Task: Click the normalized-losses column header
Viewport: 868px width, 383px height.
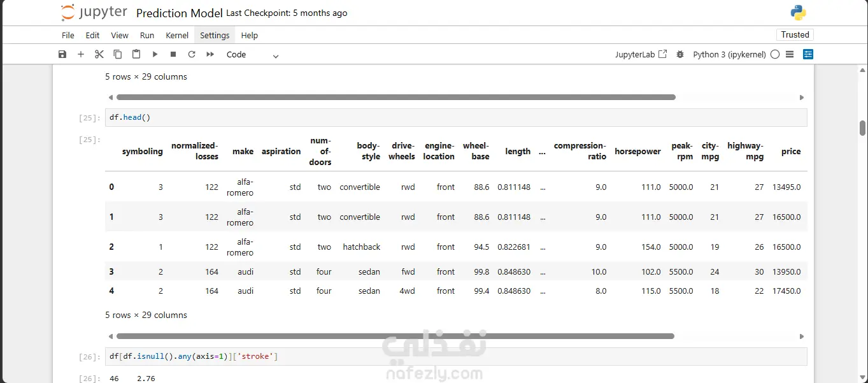Action: click(195, 151)
